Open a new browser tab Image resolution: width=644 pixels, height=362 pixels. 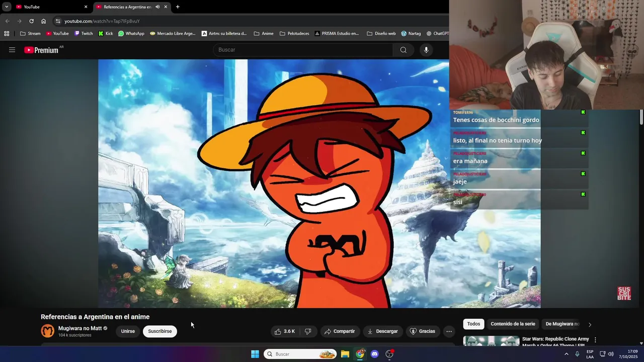pyautogui.click(x=178, y=7)
